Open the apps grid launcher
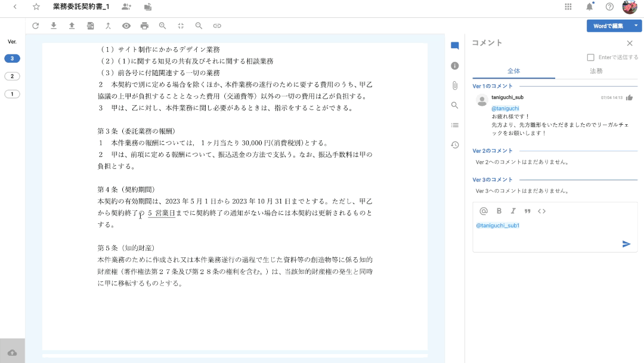Viewport: 644px width, 363px height. click(x=568, y=7)
